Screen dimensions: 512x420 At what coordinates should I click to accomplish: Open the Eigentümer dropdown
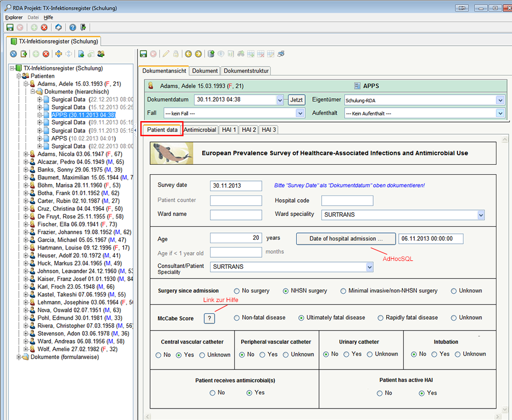click(500, 100)
